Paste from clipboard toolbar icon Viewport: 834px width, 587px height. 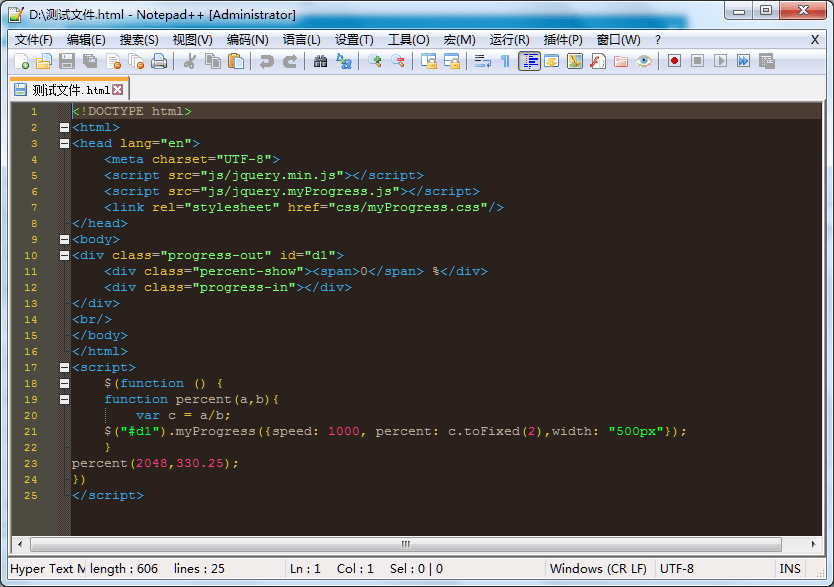click(x=236, y=61)
